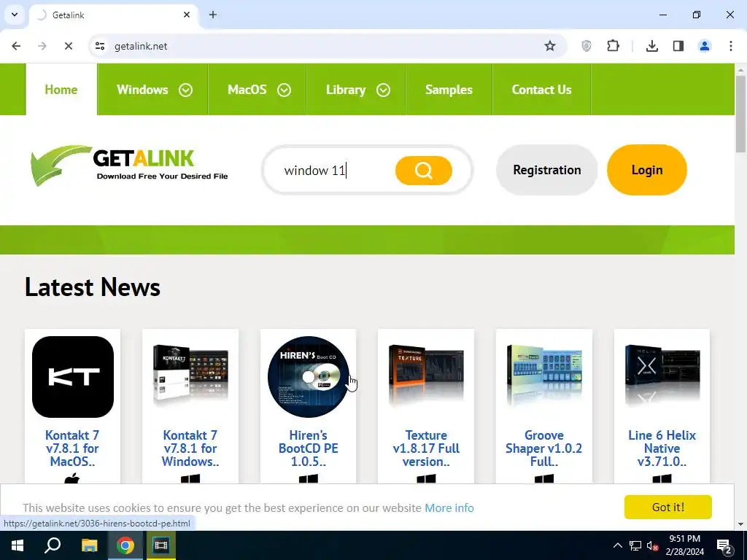Click the Helix Native box thumbnail

coord(662,376)
